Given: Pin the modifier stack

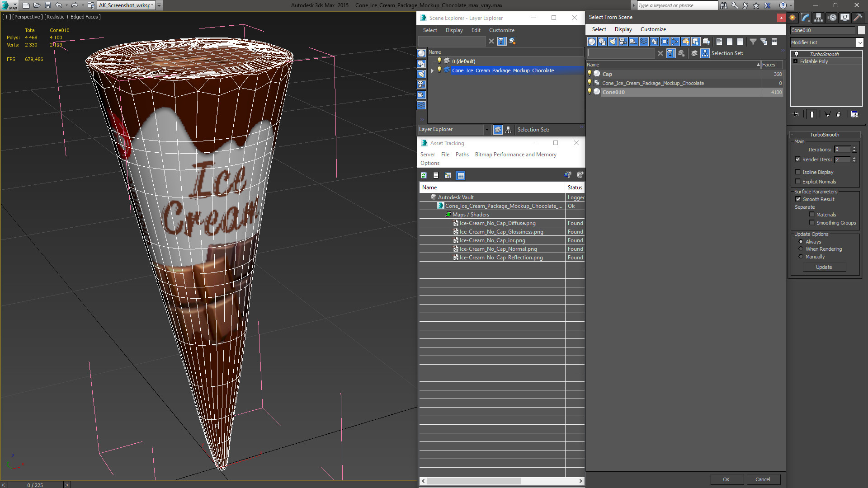Looking at the screenshot, I should pyautogui.click(x=796, y=114).
